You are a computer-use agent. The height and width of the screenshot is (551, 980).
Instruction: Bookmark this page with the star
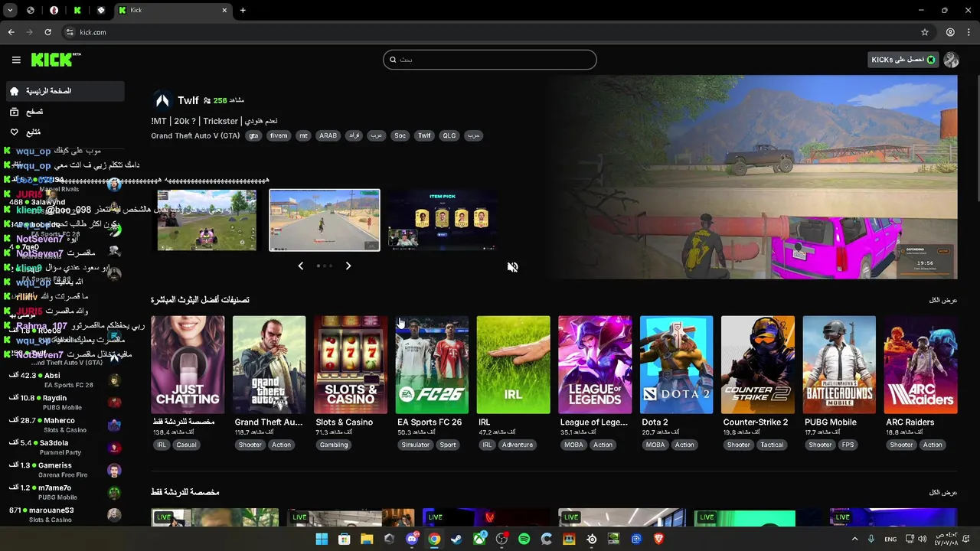(925, 32)
